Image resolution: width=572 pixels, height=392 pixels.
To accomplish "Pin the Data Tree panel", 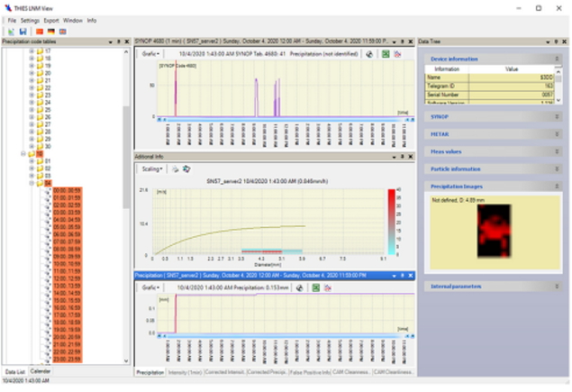I will tap(556, 42).
